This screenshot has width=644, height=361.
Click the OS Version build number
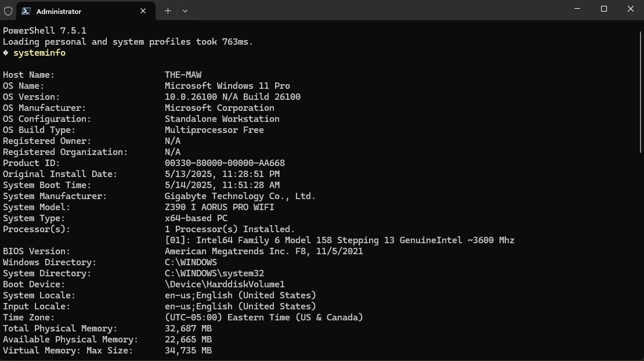coord(232,96)
